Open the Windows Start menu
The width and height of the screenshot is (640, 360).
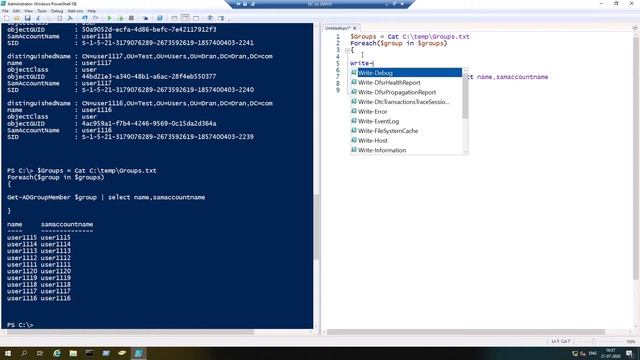click(8, 353)
